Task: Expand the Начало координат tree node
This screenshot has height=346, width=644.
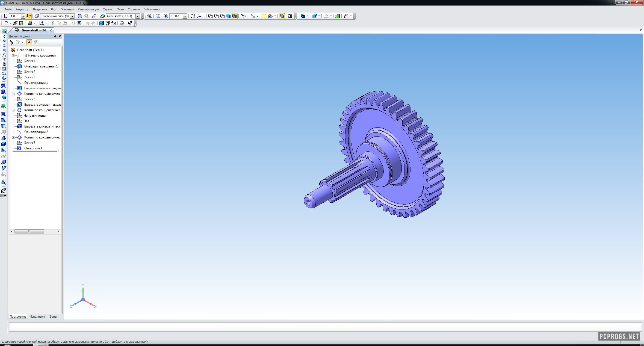Action: click(x=13, y=55)
